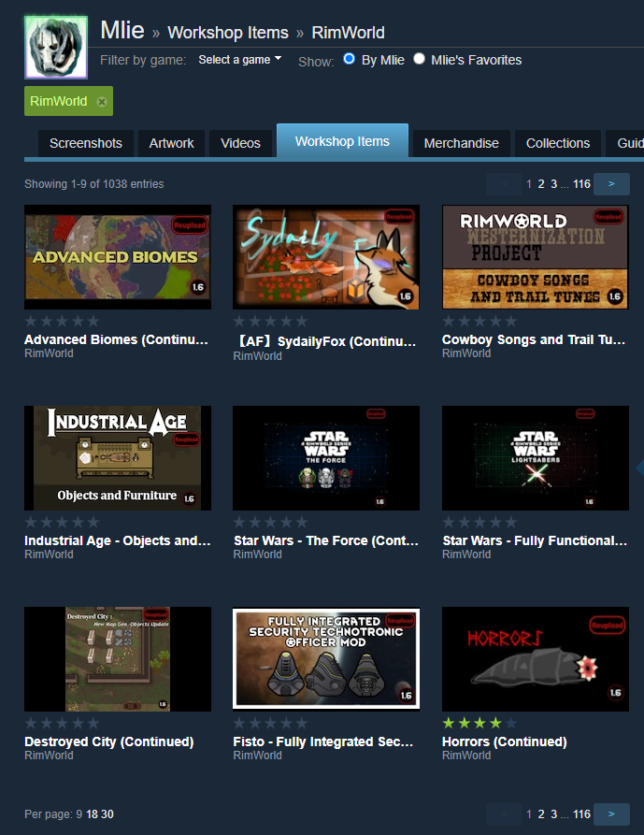Click the star rating under Advanced Biomes
Viewport: 644px width, 835px height.
pos(62,321)
